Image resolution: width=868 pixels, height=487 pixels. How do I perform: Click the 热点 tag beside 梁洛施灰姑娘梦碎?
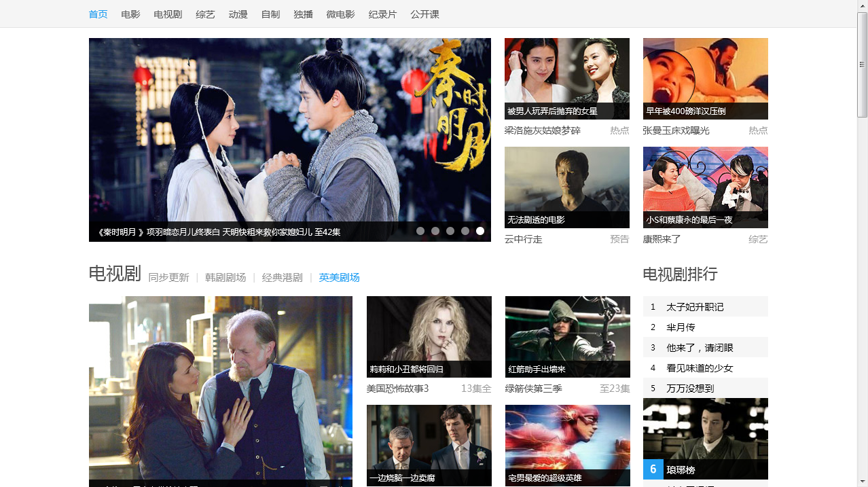[x=619, y=130]
